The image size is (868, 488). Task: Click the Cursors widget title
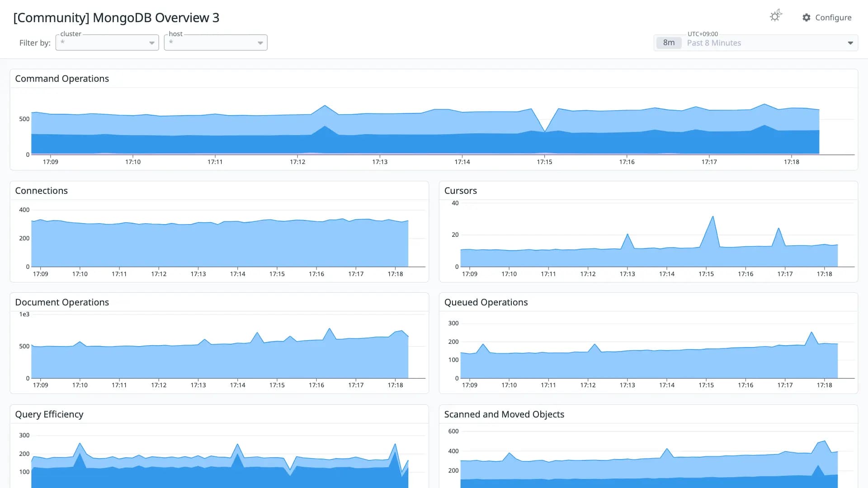pos(460,191)
